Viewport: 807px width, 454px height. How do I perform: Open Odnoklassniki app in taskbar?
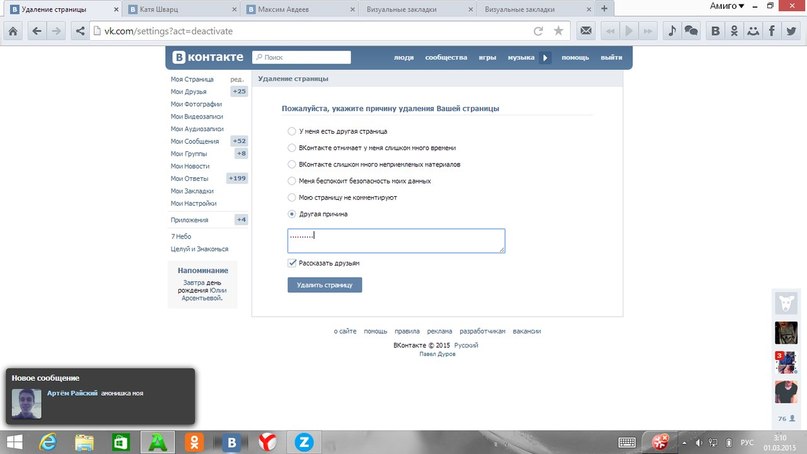pos(195,442)
